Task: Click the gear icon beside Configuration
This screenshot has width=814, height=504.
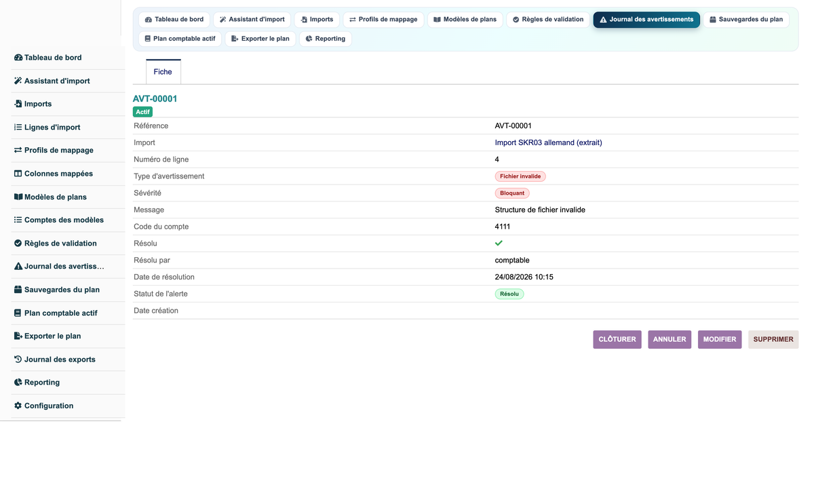Action: (18, 406)
